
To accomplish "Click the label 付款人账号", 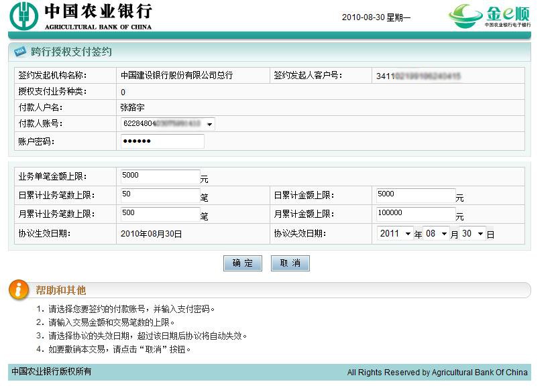I will [40, 123].
